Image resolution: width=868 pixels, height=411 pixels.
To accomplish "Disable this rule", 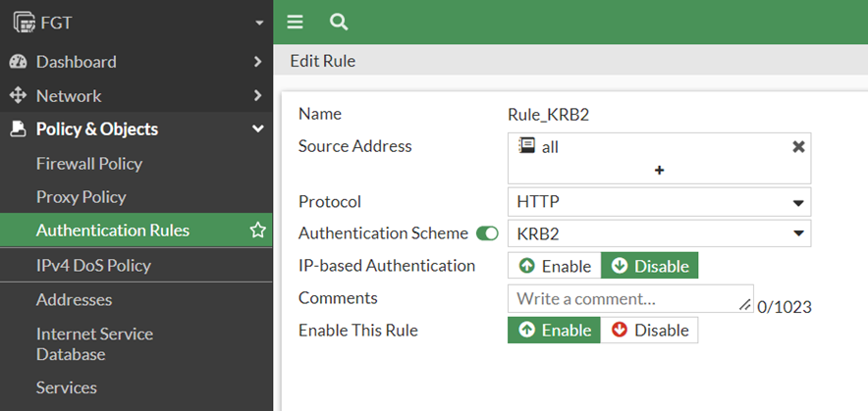I will tap(649, 330).
